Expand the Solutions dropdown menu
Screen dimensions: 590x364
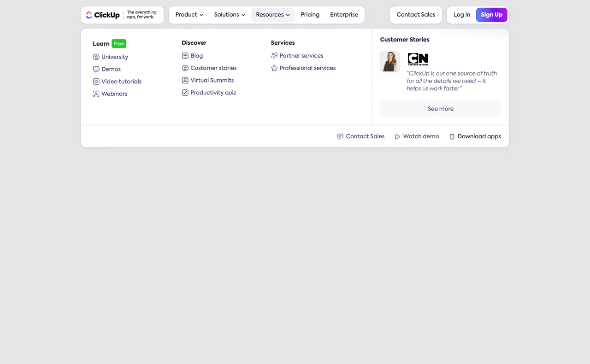click(230, 15)
